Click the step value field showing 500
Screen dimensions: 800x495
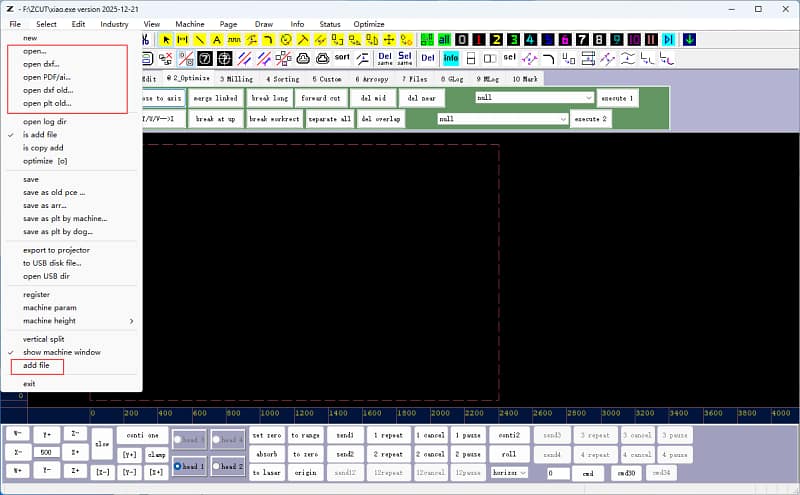[x=46, y=452]
